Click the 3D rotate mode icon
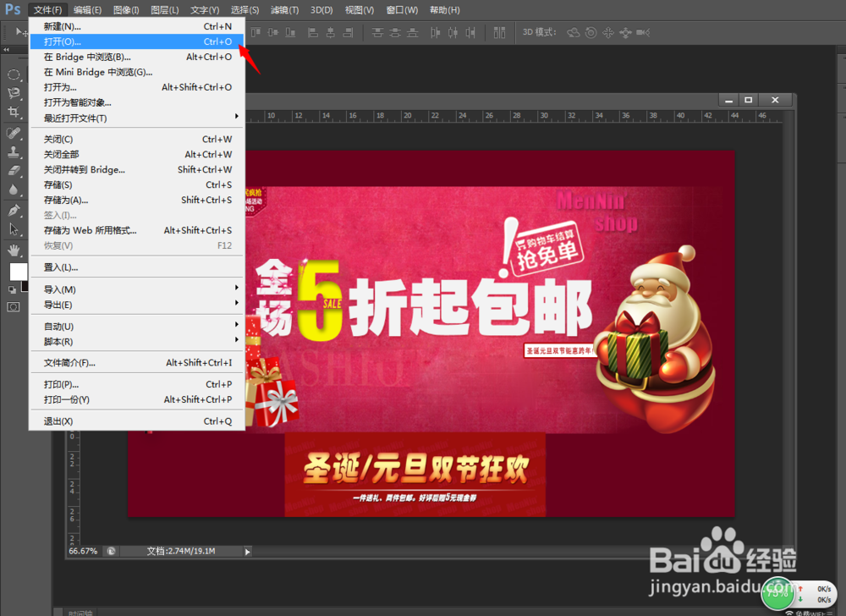 pyautogui.click(x=573, y=32)
